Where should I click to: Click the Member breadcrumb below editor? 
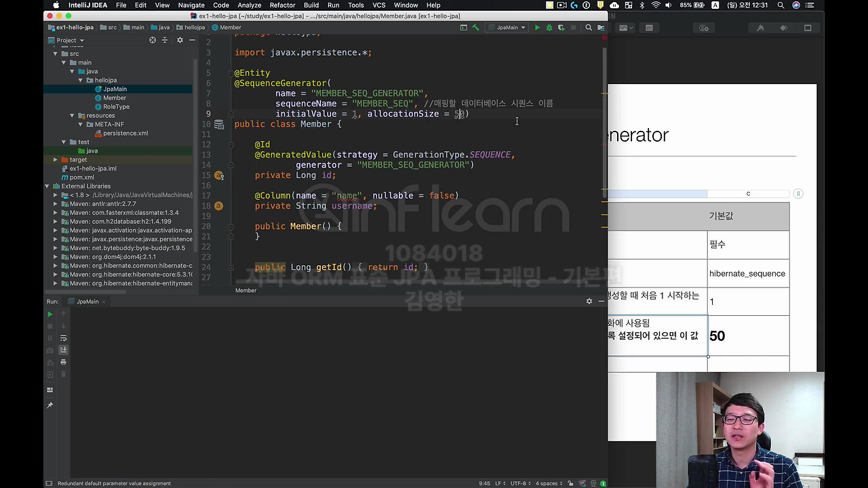tap(245, 290)
